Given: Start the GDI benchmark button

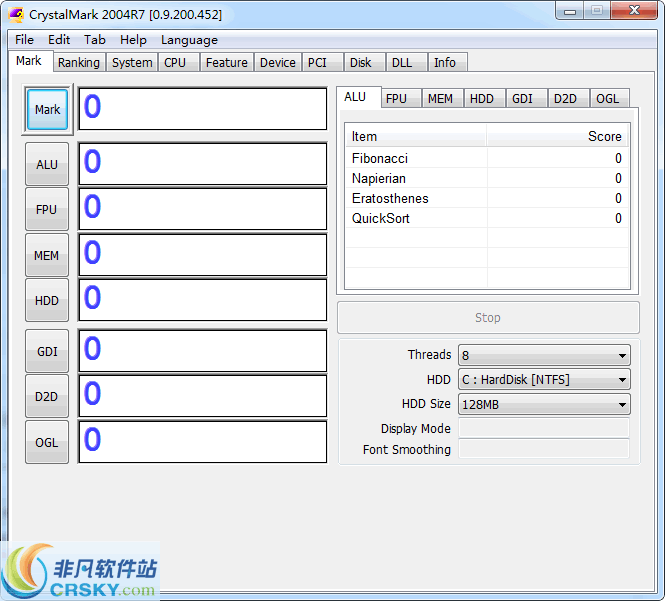Looking at the screenshot, I should (47, 351).
